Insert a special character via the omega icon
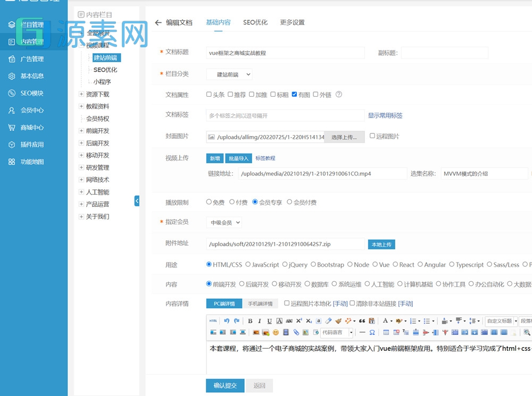The width and height of the screenshot is (532, 396). 372,332
